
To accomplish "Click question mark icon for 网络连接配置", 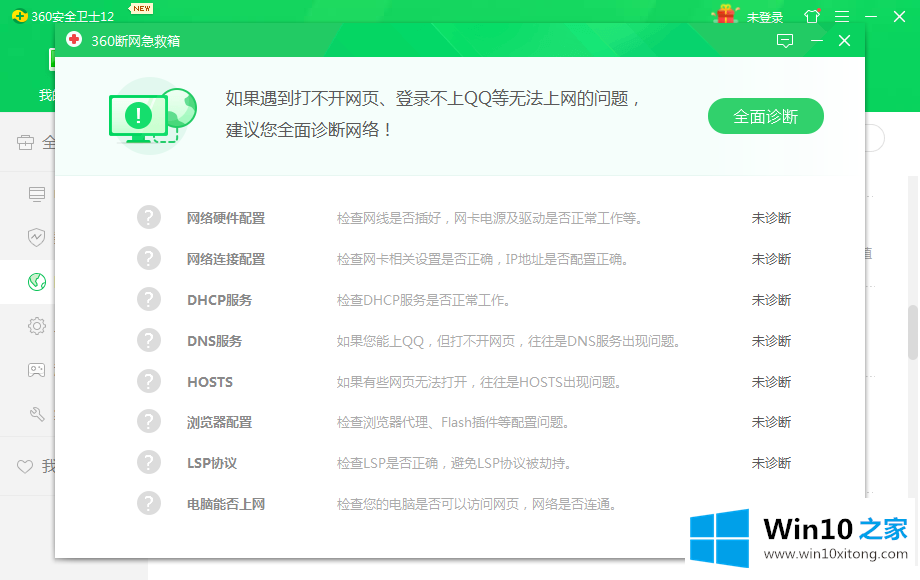I will [149, 259].
